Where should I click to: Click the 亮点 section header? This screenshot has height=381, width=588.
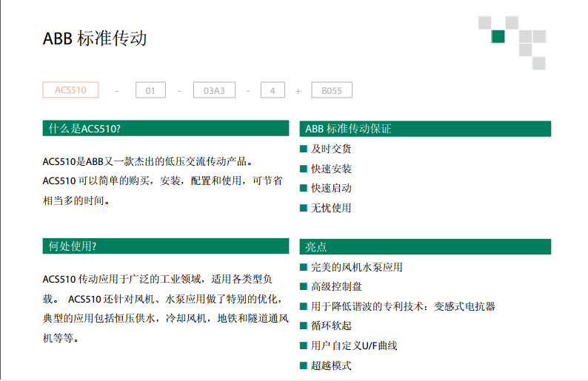pyautogui.click(x=424, y=246)
